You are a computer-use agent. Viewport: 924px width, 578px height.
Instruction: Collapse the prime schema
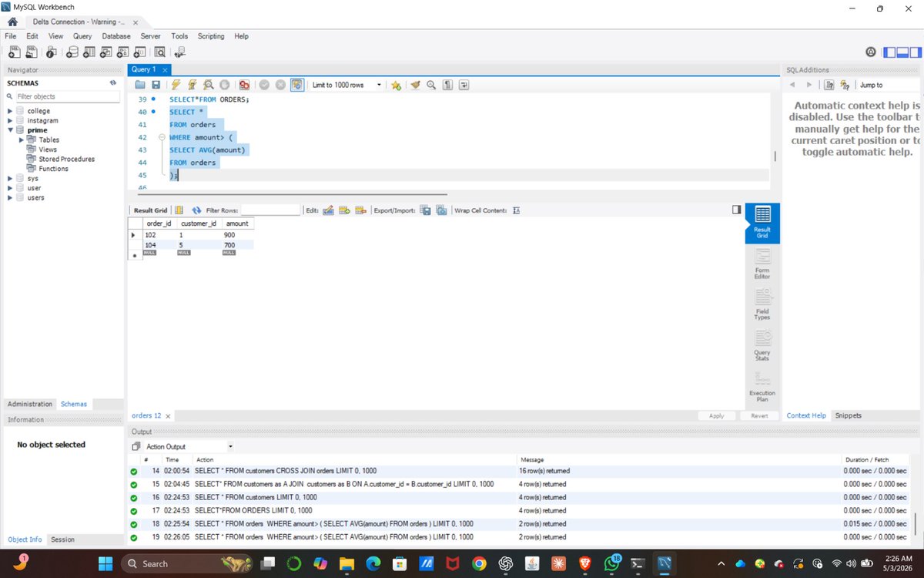(x=10, y=130)
